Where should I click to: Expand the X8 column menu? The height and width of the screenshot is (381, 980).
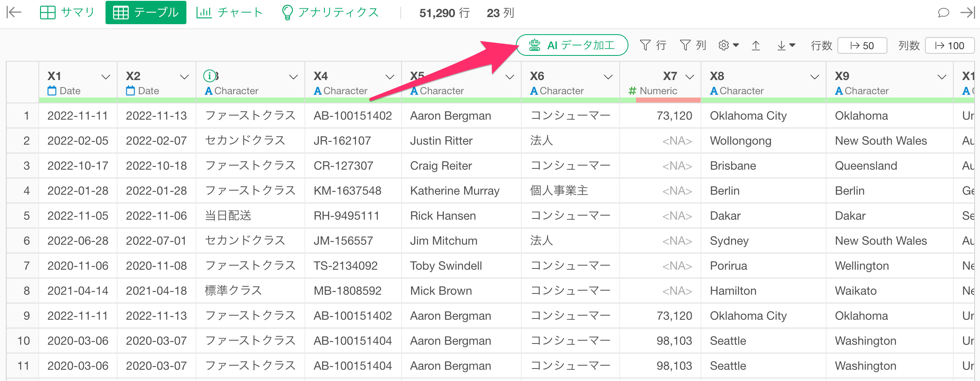815,77
